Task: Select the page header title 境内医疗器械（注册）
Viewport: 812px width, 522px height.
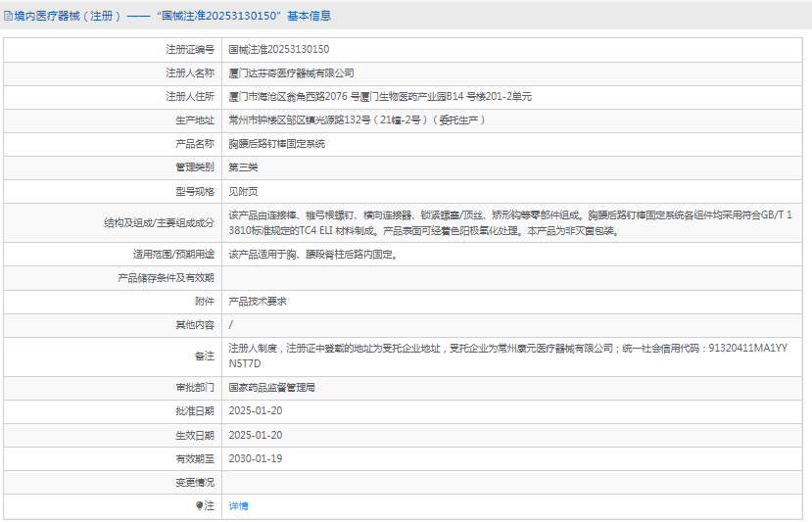Action: (68, 16)
